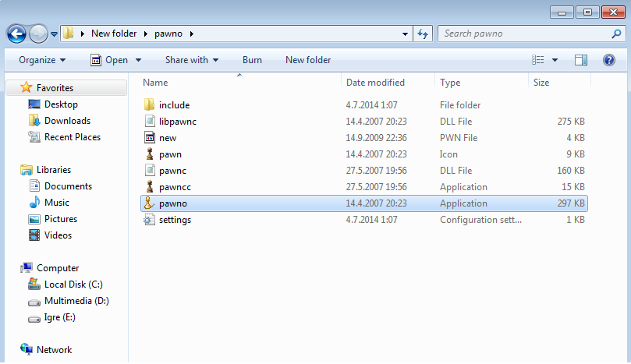Image resolution: width=631 pixels, height=364 pixels.
Task: Open the include folder icon
Action: click(150, 105)
